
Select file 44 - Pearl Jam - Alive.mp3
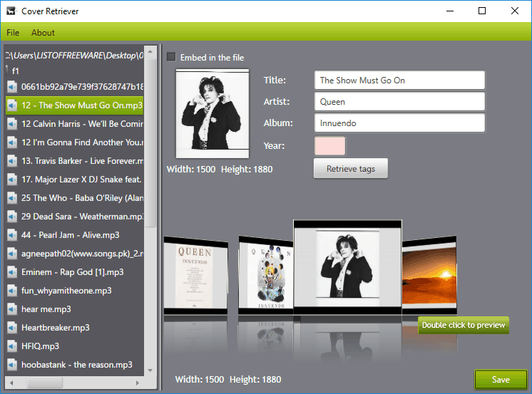[74, 235]
